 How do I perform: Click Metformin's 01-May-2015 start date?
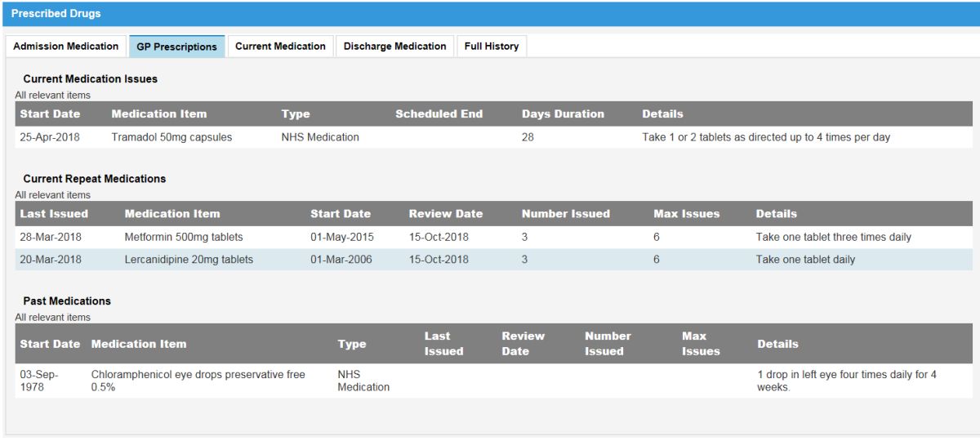pos(341,237)
